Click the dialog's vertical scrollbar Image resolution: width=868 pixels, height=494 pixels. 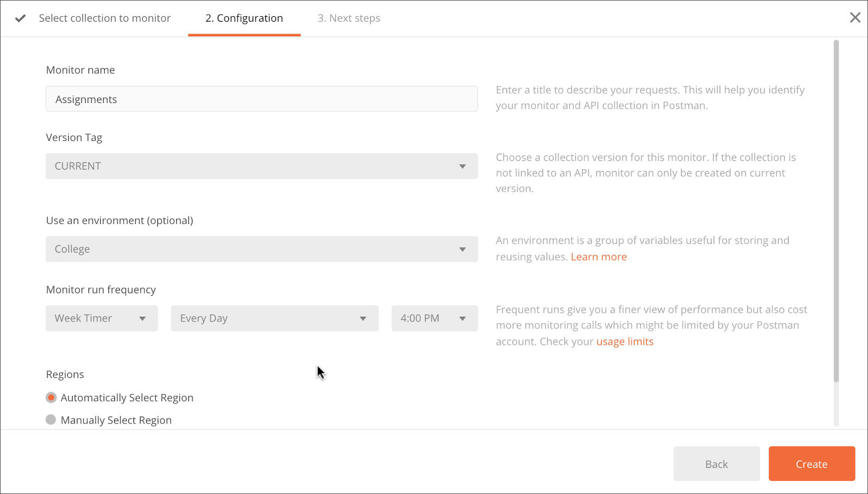pyautogui.click(x=836, y=211)
